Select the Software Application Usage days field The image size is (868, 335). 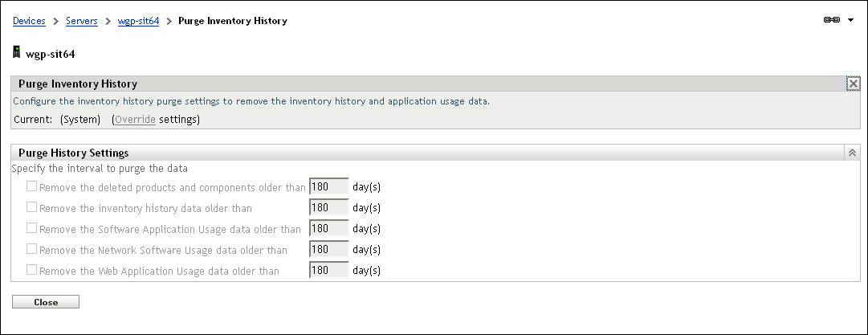pyautogui.click(x=328, y=228)
